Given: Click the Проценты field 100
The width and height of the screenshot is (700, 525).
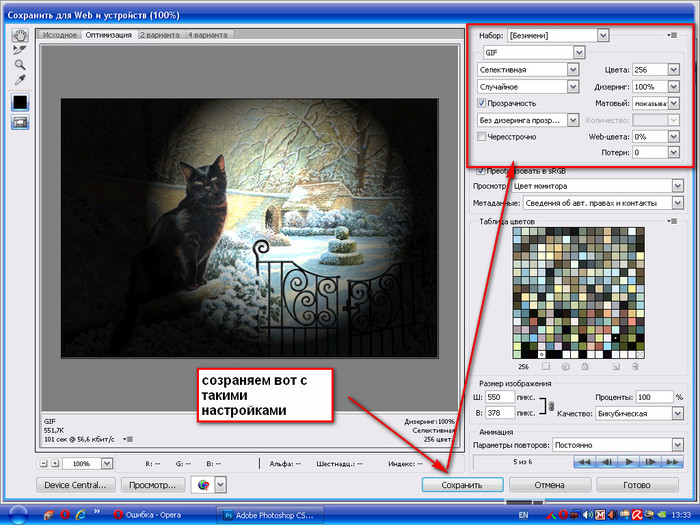Looking at the screenshot, I should [x=654, y=397].
